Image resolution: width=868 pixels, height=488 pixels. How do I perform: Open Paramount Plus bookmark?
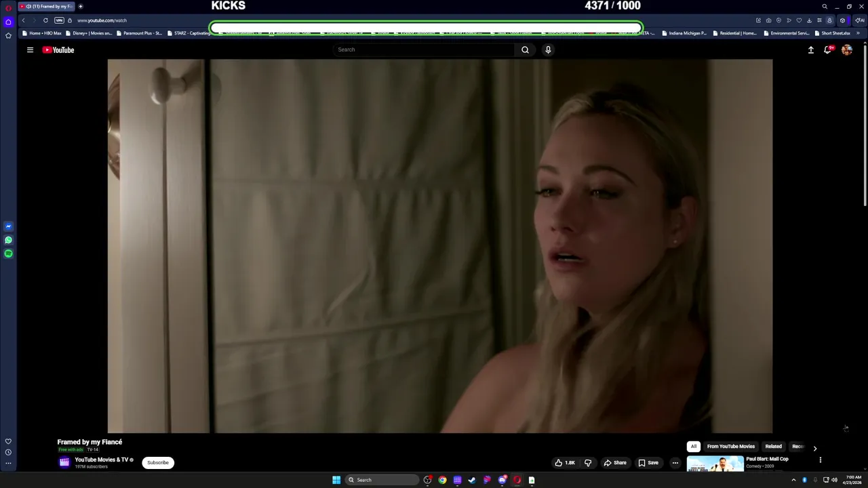click(x=139, y=33)
